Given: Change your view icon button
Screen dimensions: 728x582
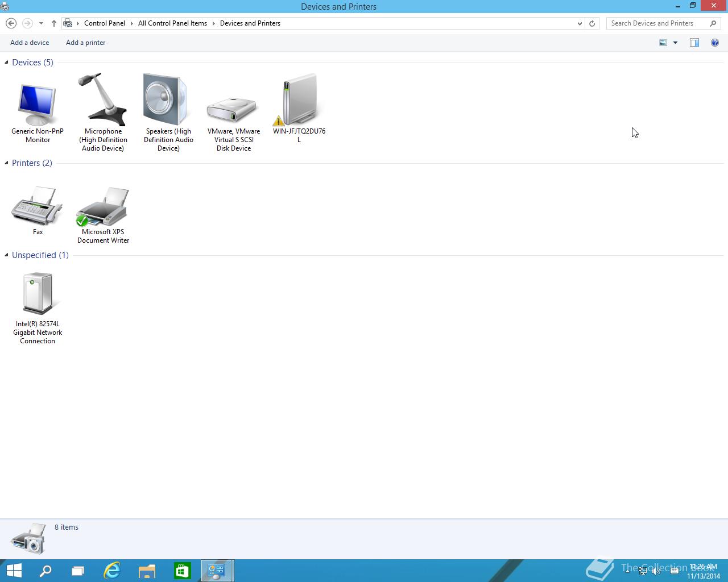Looking at the screenshot, I should pyautogui.click(x=663, y=43).
